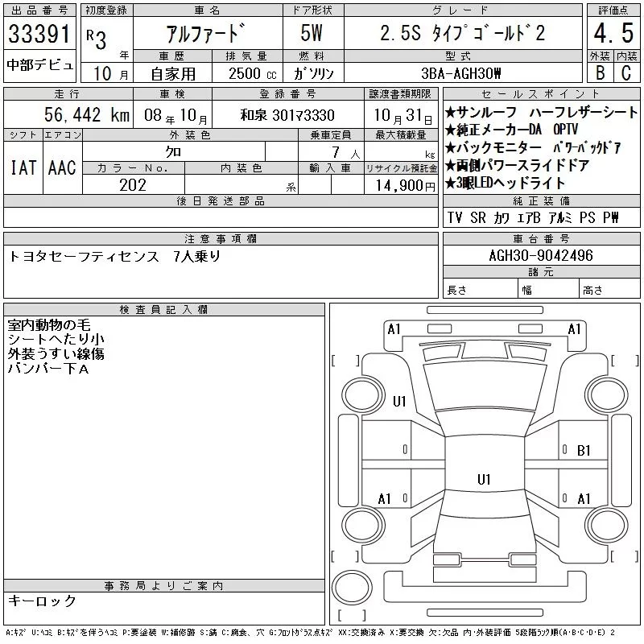Click sales point 両側パワースライドドア

point(518,165)
